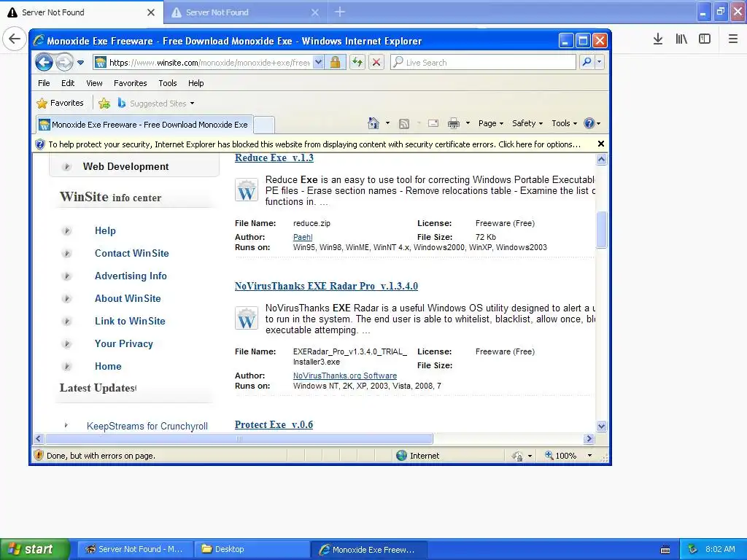This screenshot has height=560, width=747.
Task: Open the Edit menu
Action: [68, 83]
